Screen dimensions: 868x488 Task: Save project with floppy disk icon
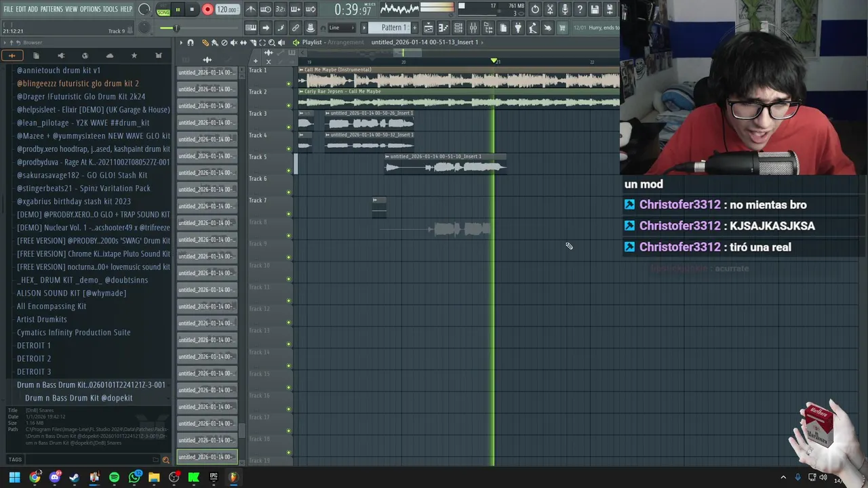(x=595, y=9)
